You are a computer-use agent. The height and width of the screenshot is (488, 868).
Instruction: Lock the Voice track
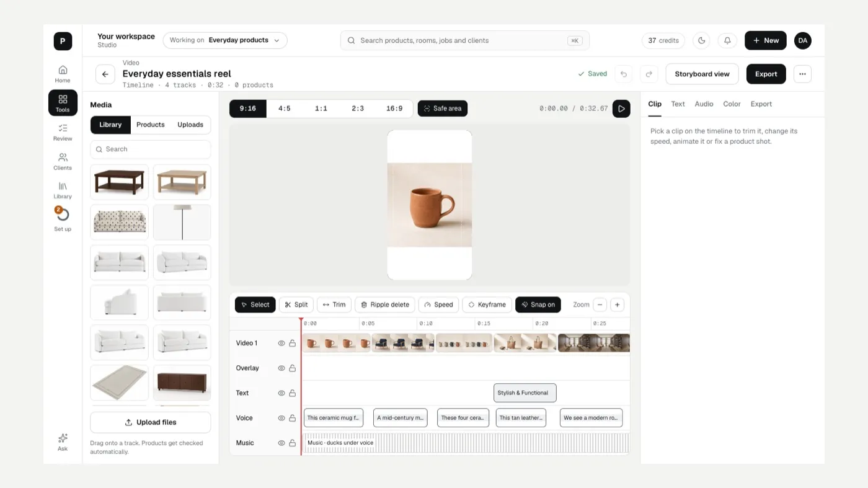tap(292, 418)
